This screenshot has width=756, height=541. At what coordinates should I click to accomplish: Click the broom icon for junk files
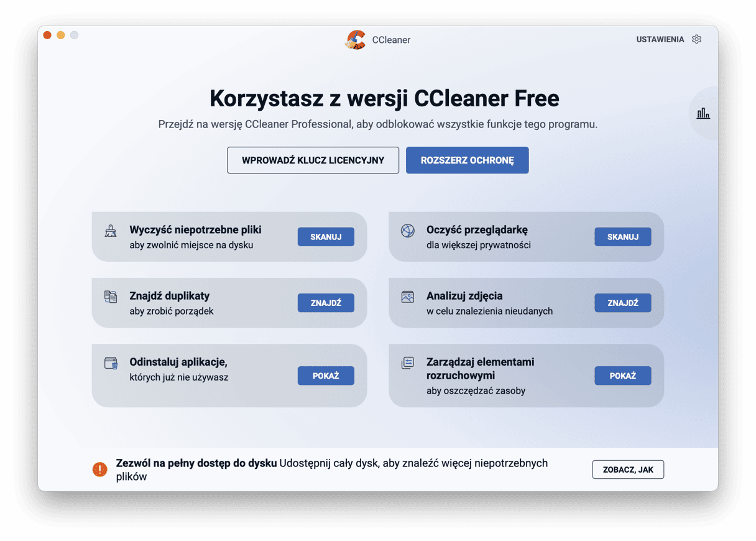point(111,231)
